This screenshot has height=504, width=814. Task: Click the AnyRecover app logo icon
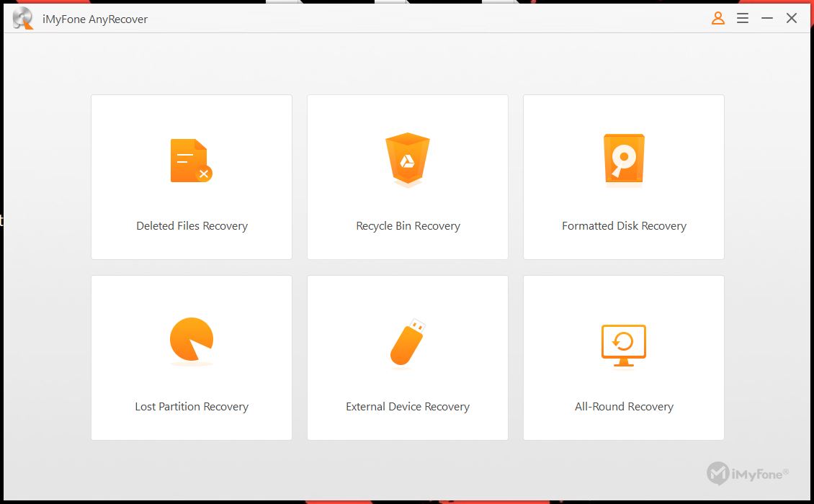click(23, 19)
